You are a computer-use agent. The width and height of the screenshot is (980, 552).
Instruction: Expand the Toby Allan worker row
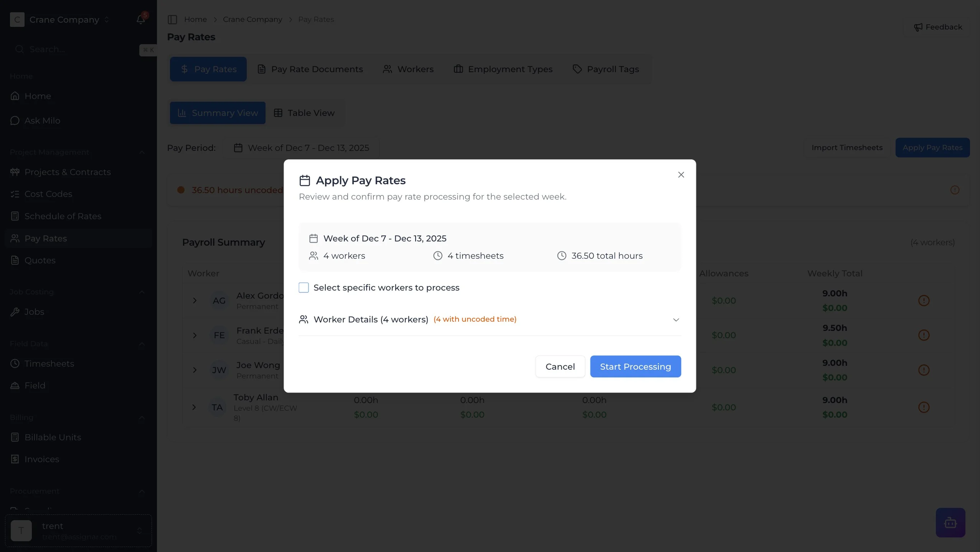click(x=194, y=407)
